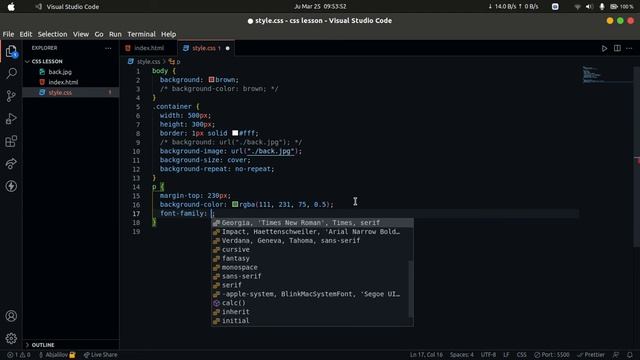The image size is (640, 360).
Task: Choose the monospace suggestion
Action: (312, 267)
